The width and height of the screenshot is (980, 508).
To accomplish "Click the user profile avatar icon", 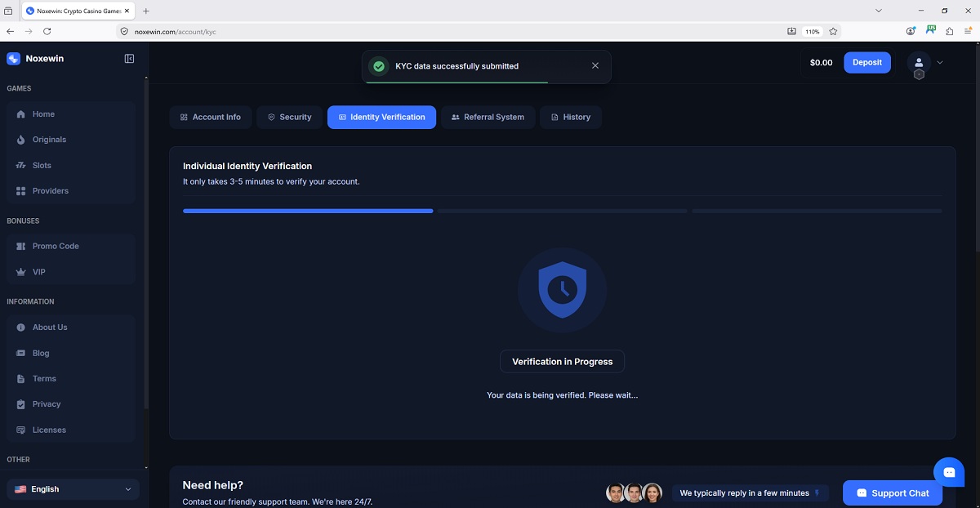I will click(919, 62).
